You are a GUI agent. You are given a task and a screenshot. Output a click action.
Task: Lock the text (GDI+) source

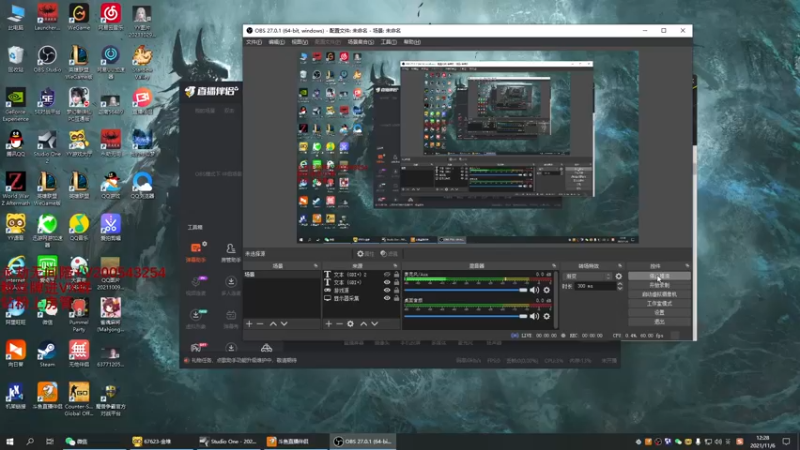(x=396, y=282)
